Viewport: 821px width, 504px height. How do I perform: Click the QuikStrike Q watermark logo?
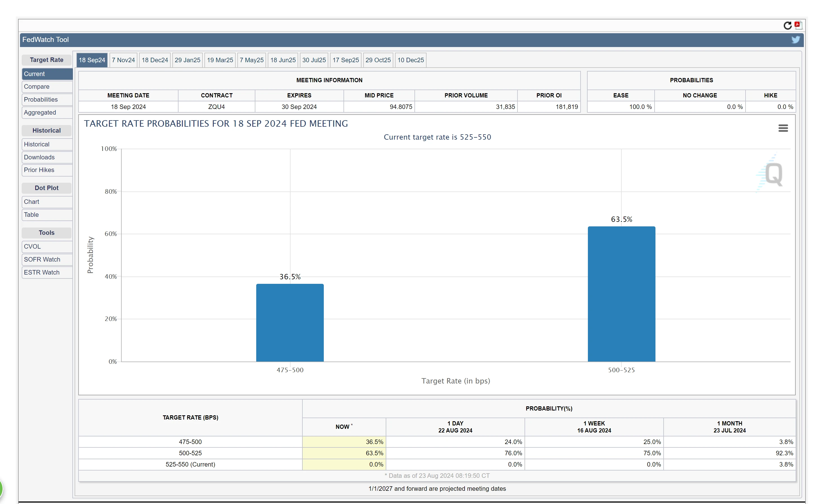coord(773,174)
